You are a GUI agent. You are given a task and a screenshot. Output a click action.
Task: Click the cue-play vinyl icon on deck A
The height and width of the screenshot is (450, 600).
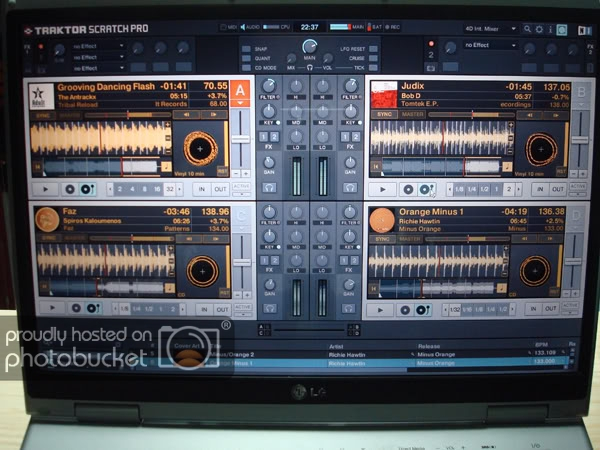pyautogui.click(x=87, y=189)
